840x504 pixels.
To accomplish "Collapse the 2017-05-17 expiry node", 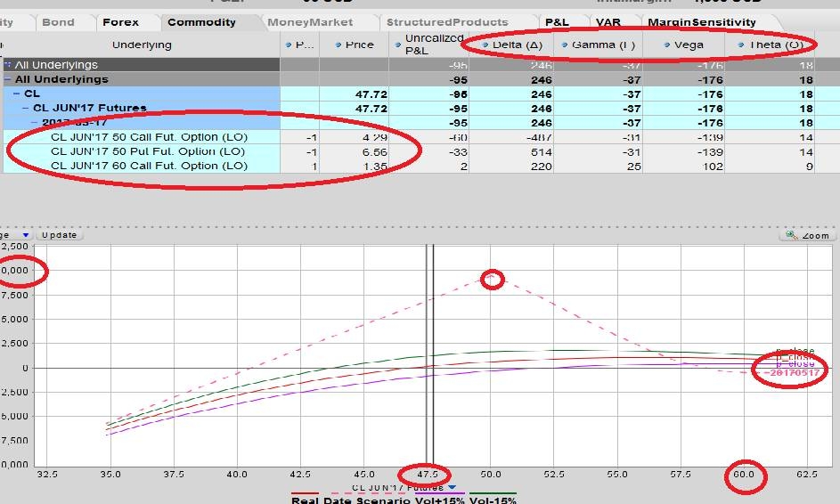I will [x=35, y=123].
